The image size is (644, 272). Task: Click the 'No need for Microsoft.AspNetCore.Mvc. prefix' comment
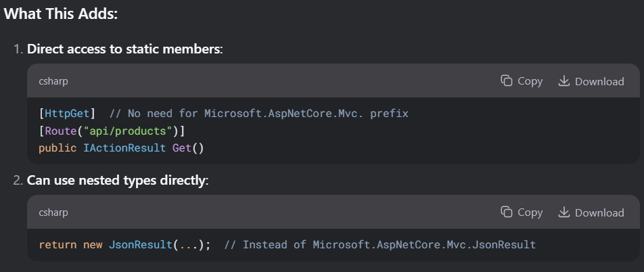(x=259, y=114)
